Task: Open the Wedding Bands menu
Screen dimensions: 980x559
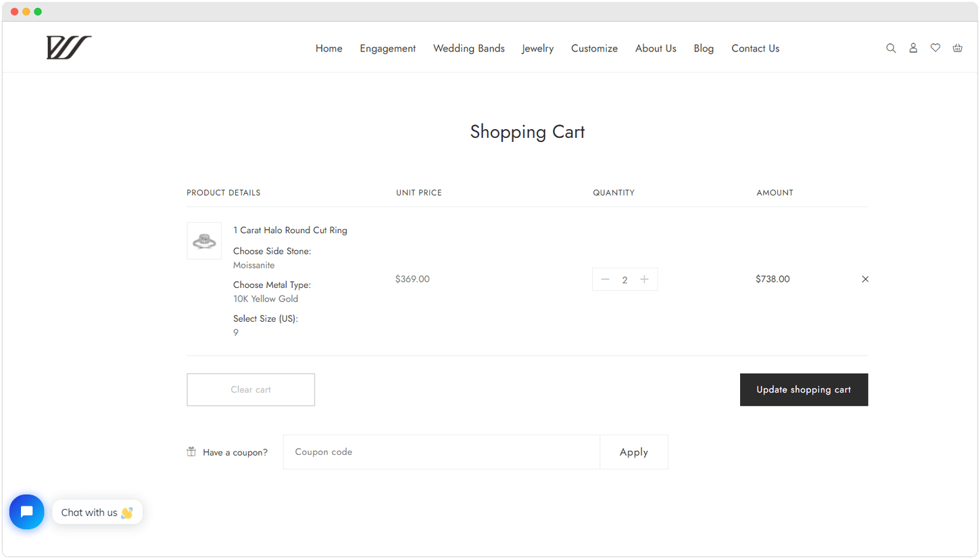Action: pyautogui.click(x=469, y=49)
